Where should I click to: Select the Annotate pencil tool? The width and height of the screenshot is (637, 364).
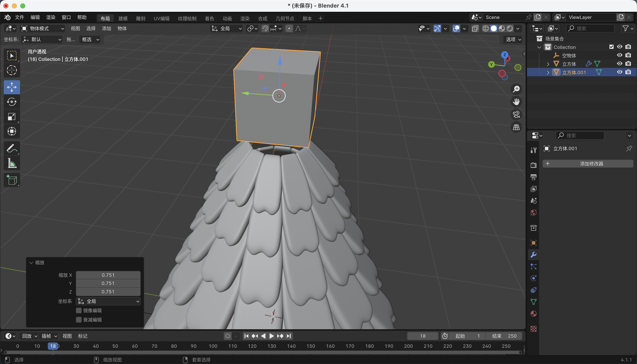click(12, 149)
